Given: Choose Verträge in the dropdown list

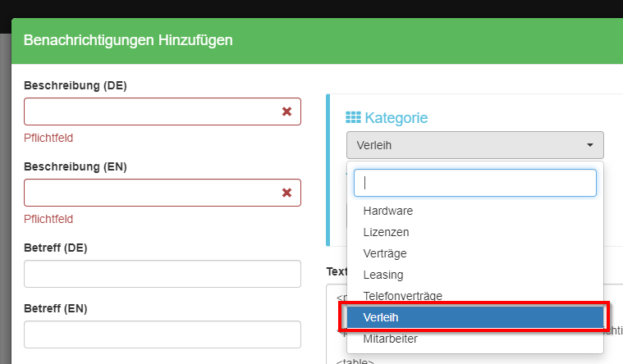Looking at the screenshot, I should (x=474, y=253).
